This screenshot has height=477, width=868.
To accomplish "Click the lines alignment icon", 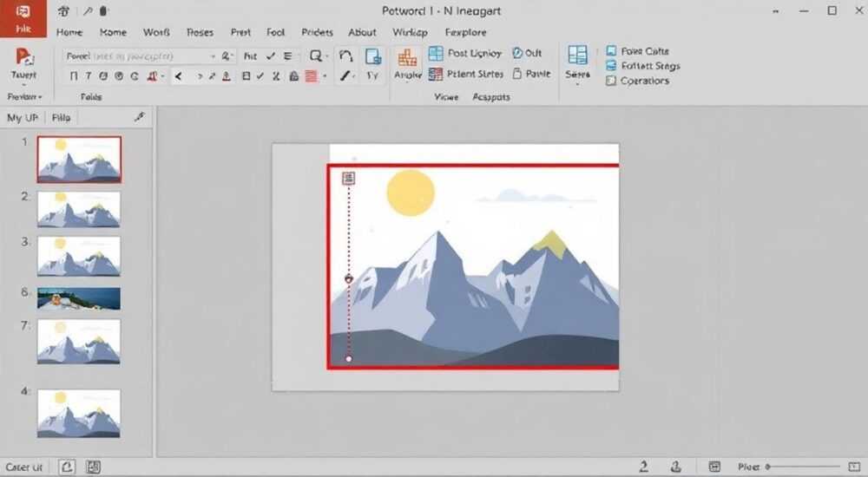I will coord(288,56).
